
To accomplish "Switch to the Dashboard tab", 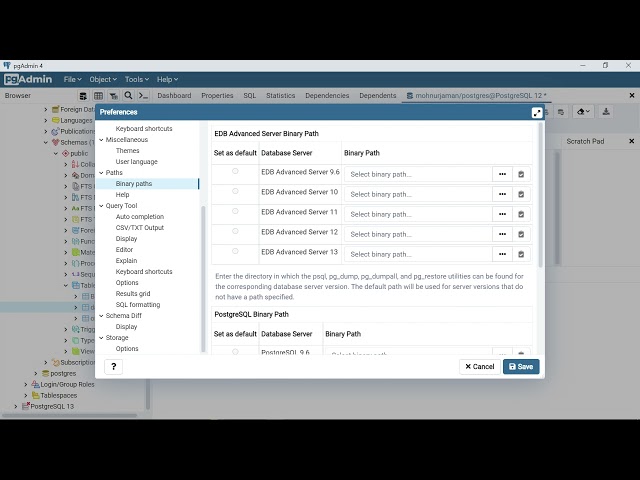I will point(174,96).
